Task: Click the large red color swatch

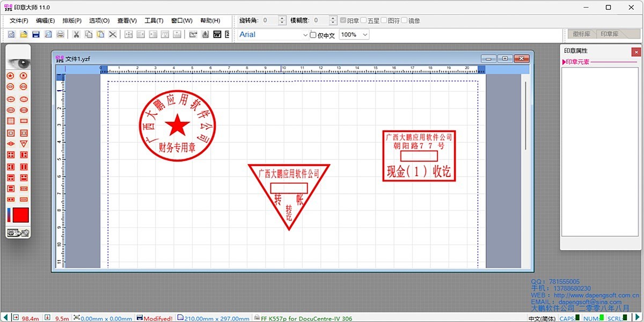Action: point(20,215)
